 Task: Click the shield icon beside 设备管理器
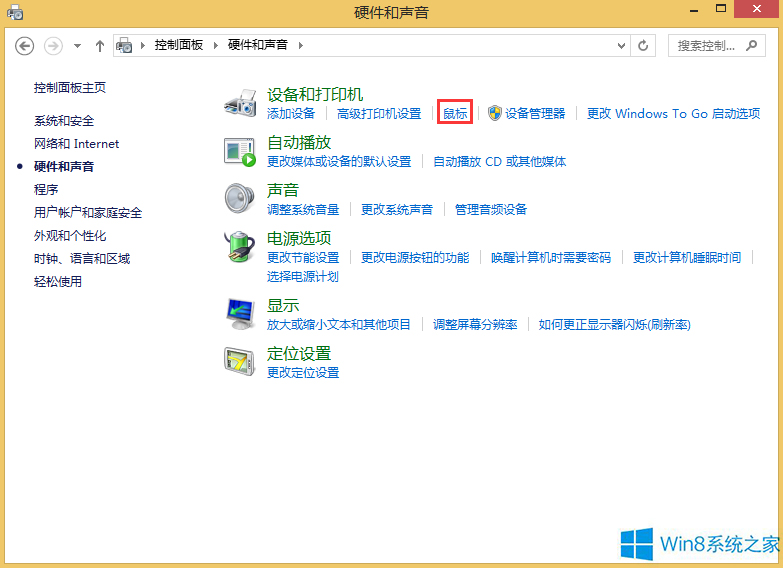(x=494, y=113)
